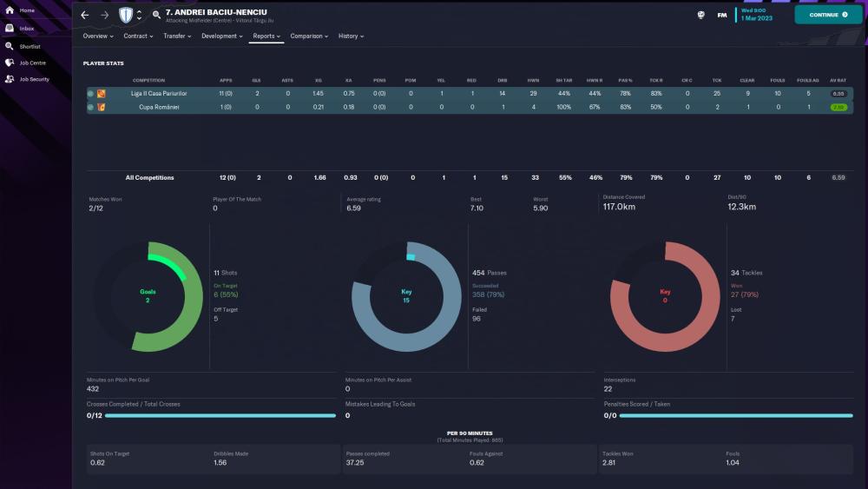Switch to the Comparison tab
Screen dimensions: 868x489
pyautogui.click(x=309, y=36)
